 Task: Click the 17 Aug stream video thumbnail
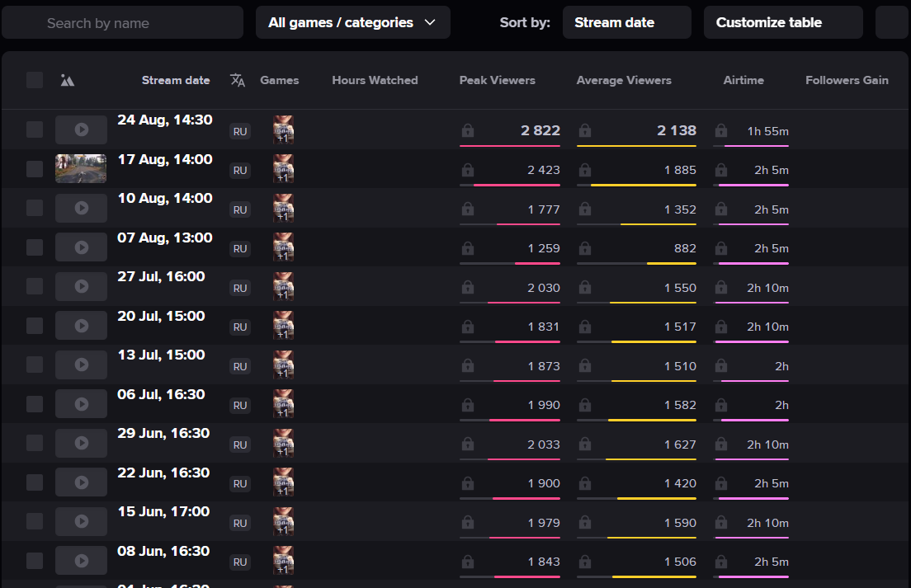81,168
